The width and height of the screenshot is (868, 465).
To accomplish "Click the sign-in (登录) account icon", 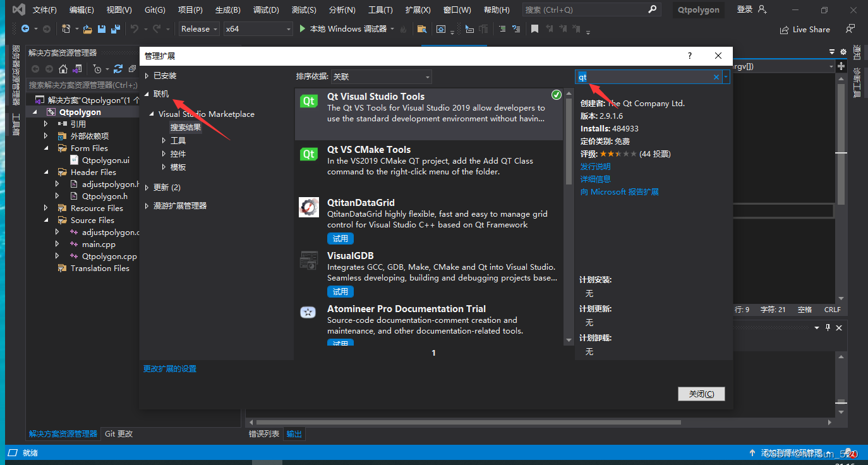I will point(762,9).
